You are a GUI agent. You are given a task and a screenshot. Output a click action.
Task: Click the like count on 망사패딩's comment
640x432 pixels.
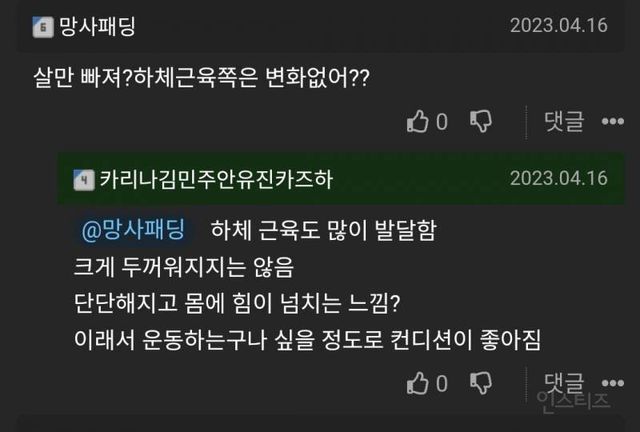click(441, 122)
